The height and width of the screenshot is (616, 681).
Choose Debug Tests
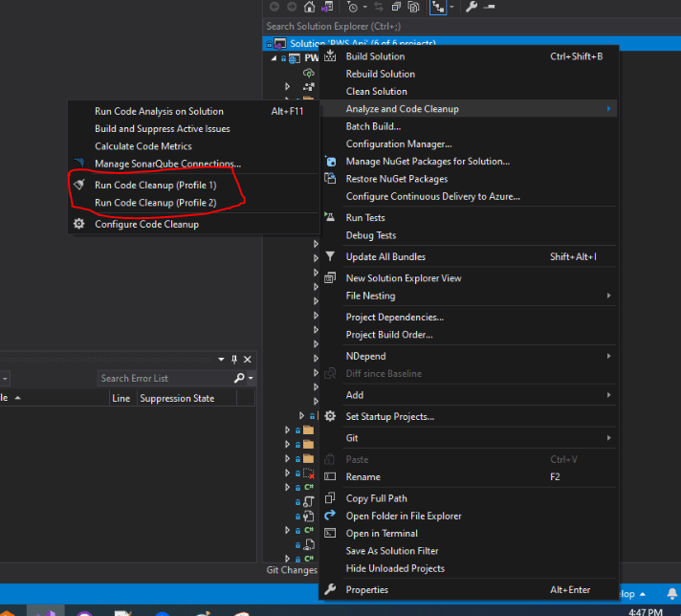pos(469,235)
